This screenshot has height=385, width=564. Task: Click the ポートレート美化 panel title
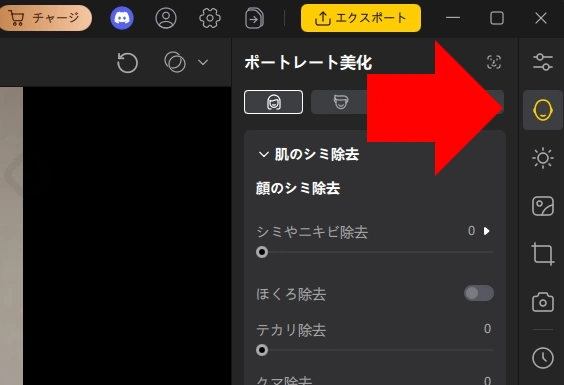[308, 63]
